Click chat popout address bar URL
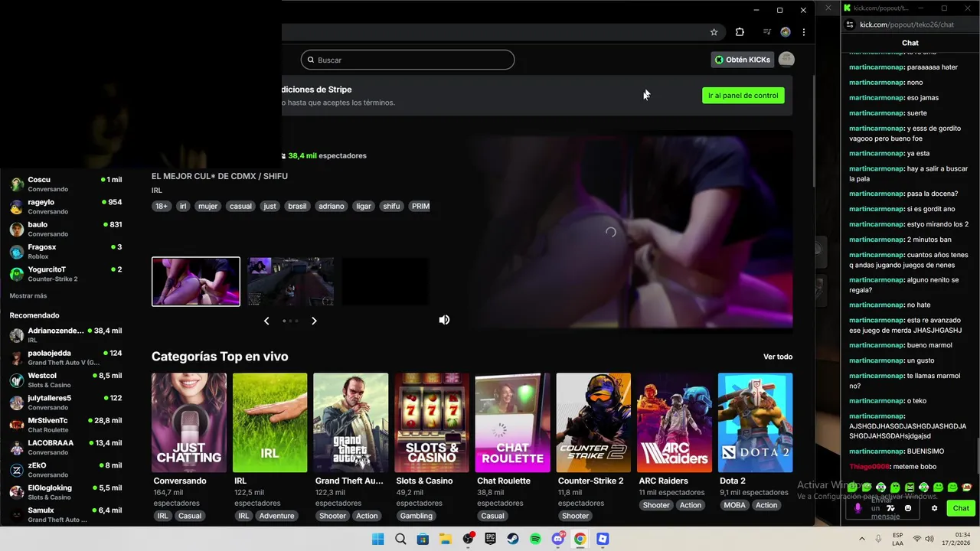This screenshot has height=551, width=980. tap(906, 24)
